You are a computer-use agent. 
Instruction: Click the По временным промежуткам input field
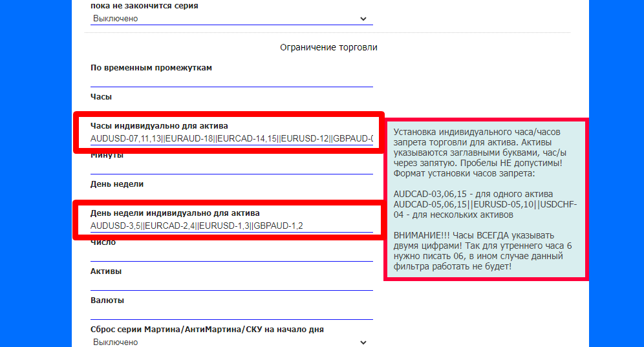(x=231, y=81)
